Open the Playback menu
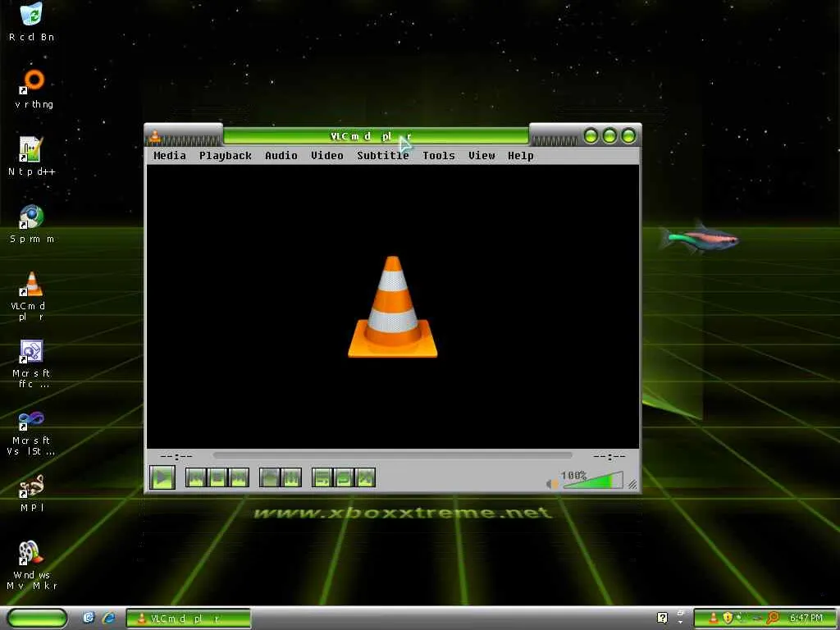This screenshot has height=630, width=840. [x=226, y=155]
